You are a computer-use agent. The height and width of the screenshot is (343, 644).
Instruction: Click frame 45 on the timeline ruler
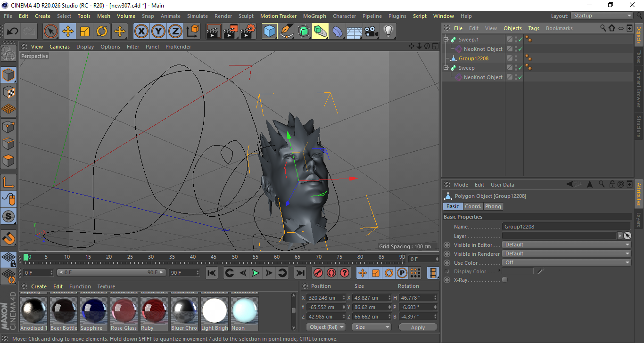point(214,257)
